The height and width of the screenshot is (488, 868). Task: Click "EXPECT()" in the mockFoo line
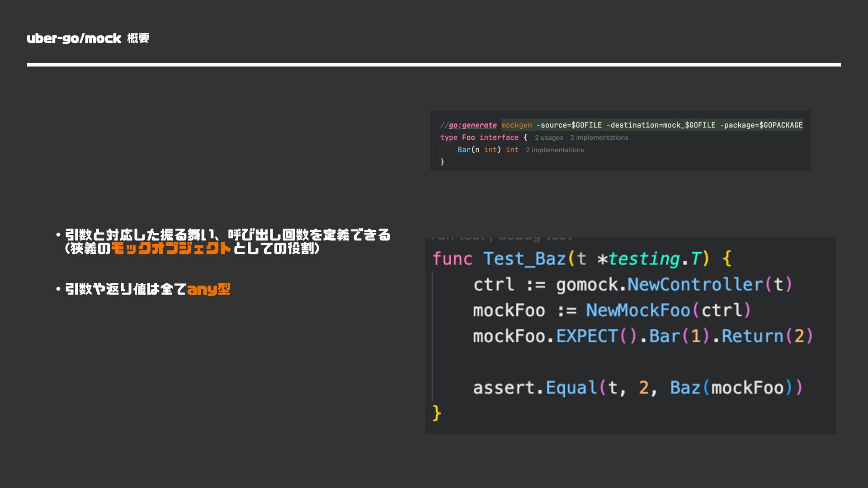coord(596,336)
